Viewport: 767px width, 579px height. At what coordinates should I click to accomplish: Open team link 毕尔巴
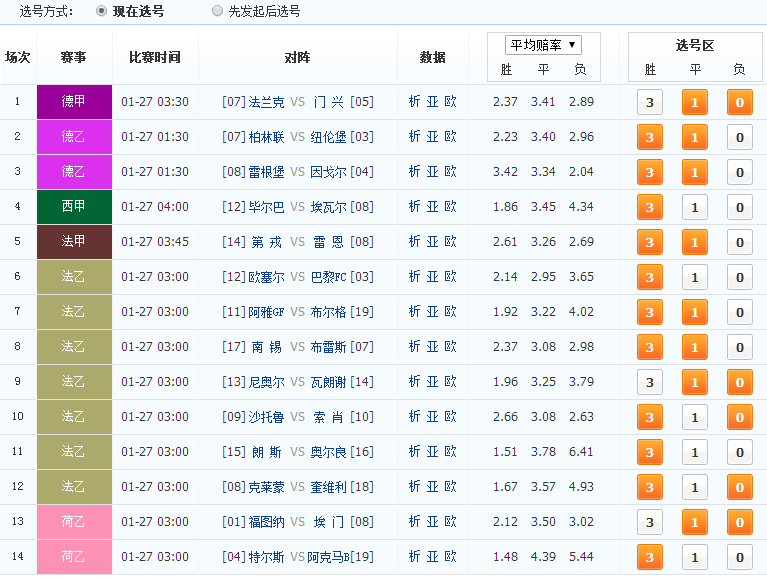point(266,207)
